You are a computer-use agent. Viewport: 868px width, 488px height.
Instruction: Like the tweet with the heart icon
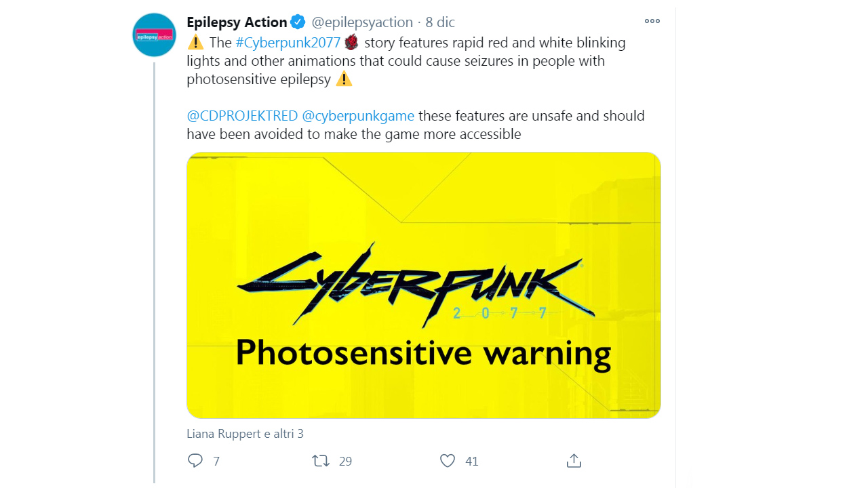[x=448, y=461]
